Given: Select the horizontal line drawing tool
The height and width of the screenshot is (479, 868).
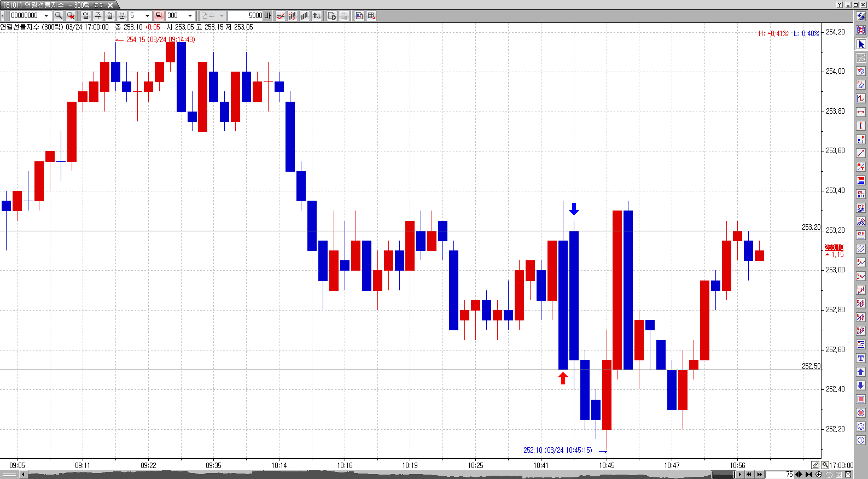Looking at the screenshot, I should 861,112.
